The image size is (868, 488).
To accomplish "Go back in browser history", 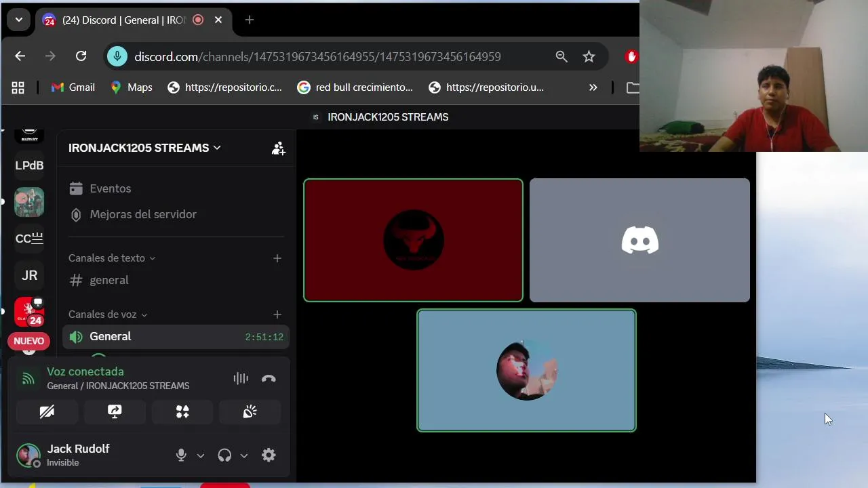I will point(20,57).
